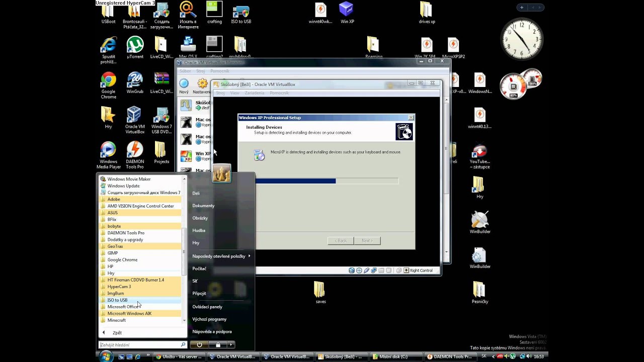Switch to the Uložto Chrome taskbar button
Image resolution: width=644 pixels, height=362 pixels.
coord(179,356)
